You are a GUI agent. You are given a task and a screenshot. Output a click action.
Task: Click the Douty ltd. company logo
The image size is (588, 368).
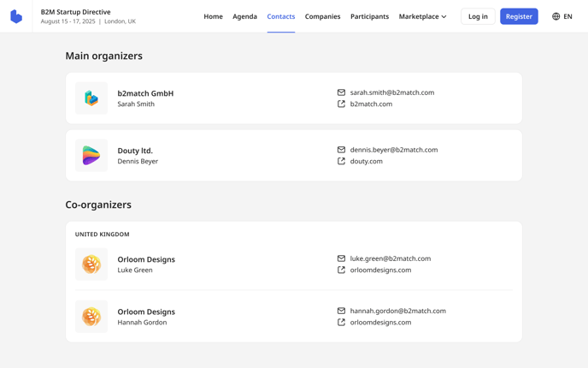coord(91,156)
